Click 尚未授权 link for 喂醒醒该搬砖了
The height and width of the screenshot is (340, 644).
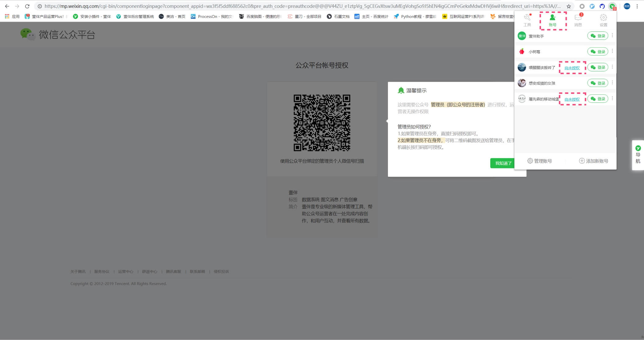pos(572,68)
